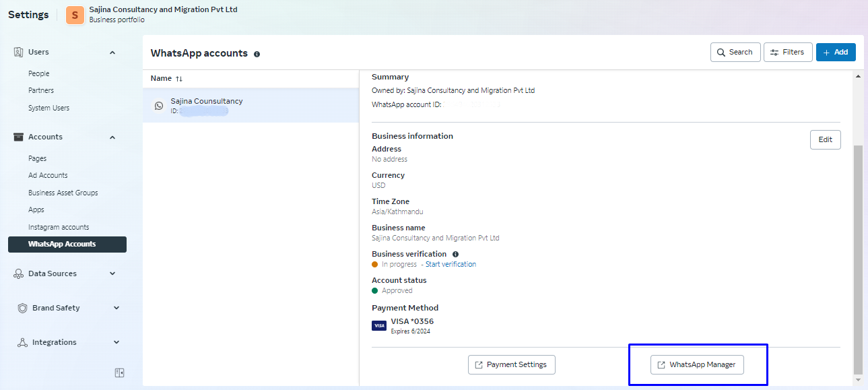Image resolution: width=868 pixels, height=390 pixels.
Task: Click the Search button
Action: pos(735,52)
